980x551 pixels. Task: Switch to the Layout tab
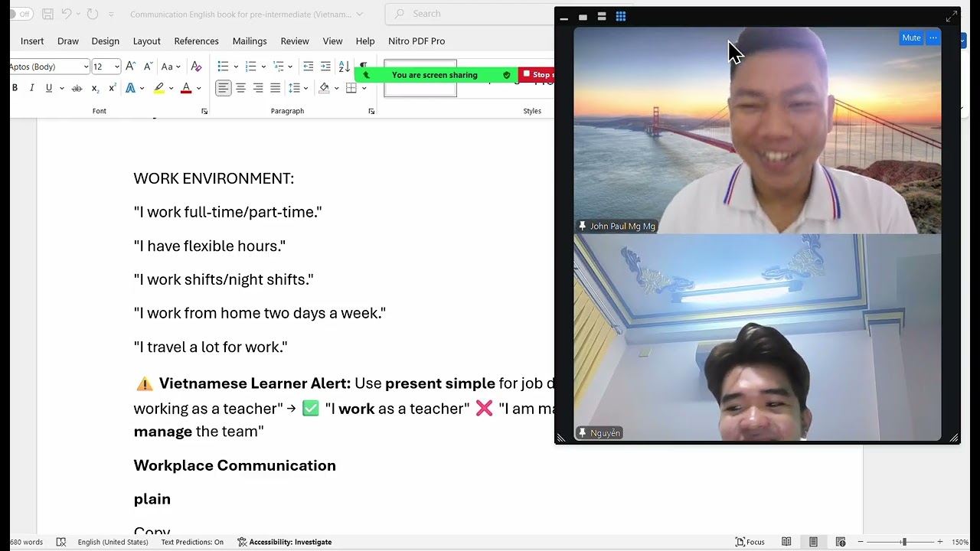tap(146, 41)
